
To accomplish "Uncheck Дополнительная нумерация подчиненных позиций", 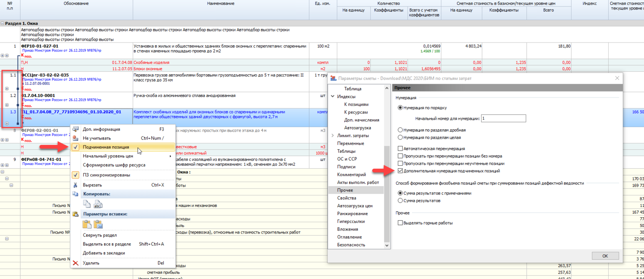I will (x=400, y=171).
